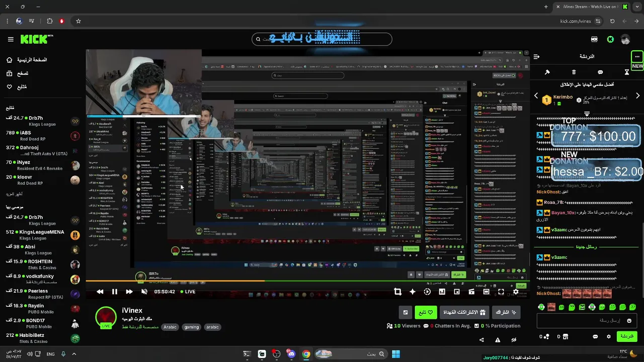Unmute the stream audio

point(144,292)
